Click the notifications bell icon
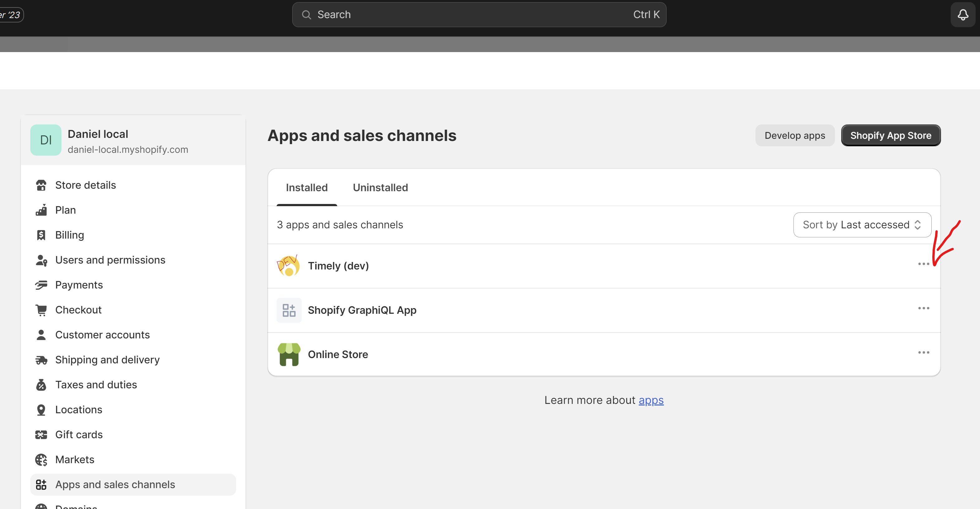The image size is (980, 509). tap(963, 15)
